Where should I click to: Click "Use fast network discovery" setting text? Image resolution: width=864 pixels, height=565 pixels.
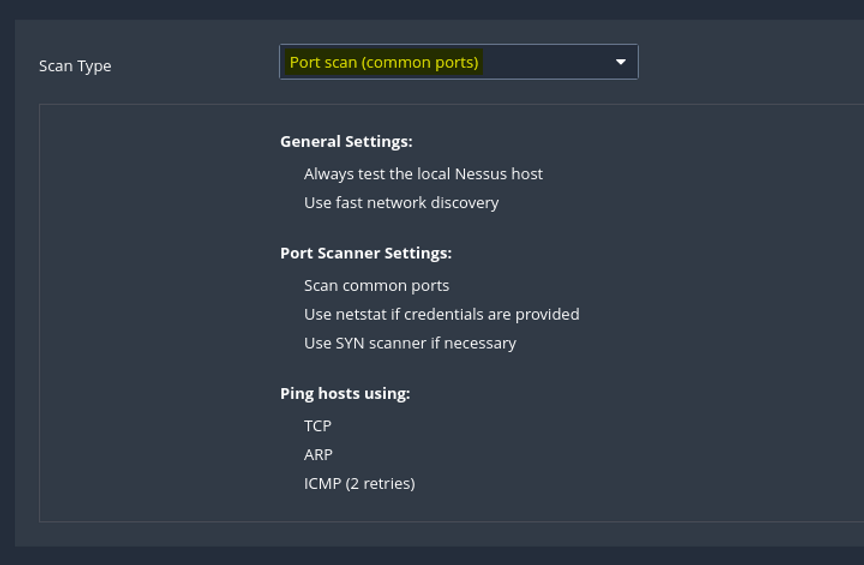point(401,203)
